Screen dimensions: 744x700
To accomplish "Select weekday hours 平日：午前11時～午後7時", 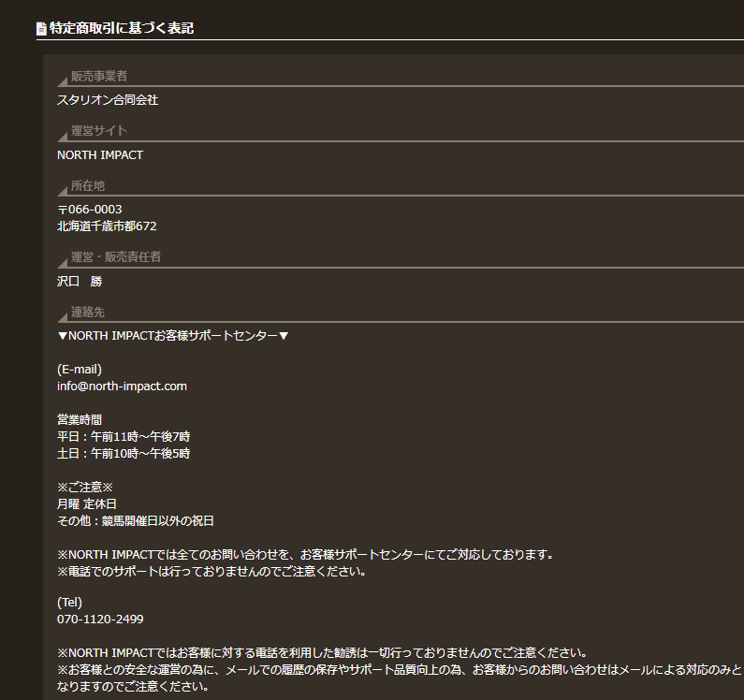I will coord(124,437).
